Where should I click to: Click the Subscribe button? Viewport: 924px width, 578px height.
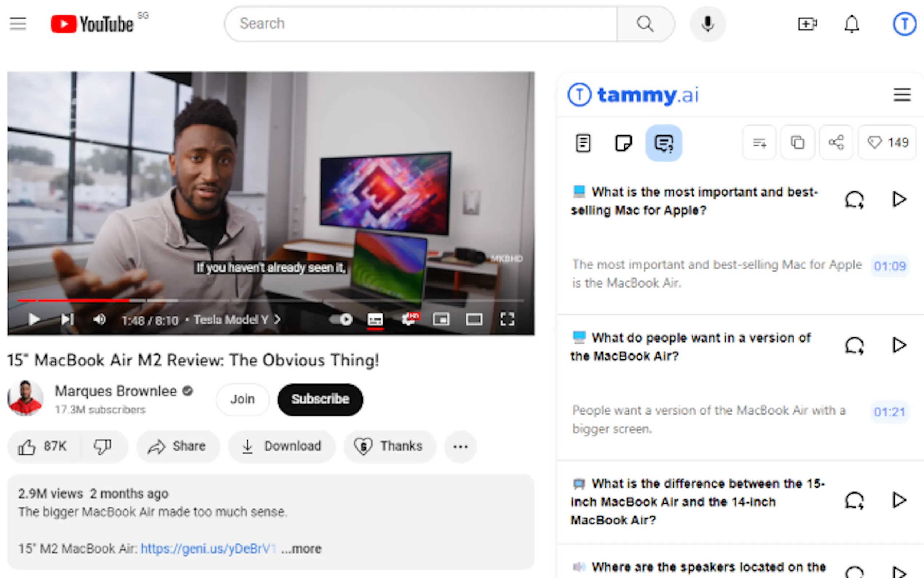click(x=320, y=399)
